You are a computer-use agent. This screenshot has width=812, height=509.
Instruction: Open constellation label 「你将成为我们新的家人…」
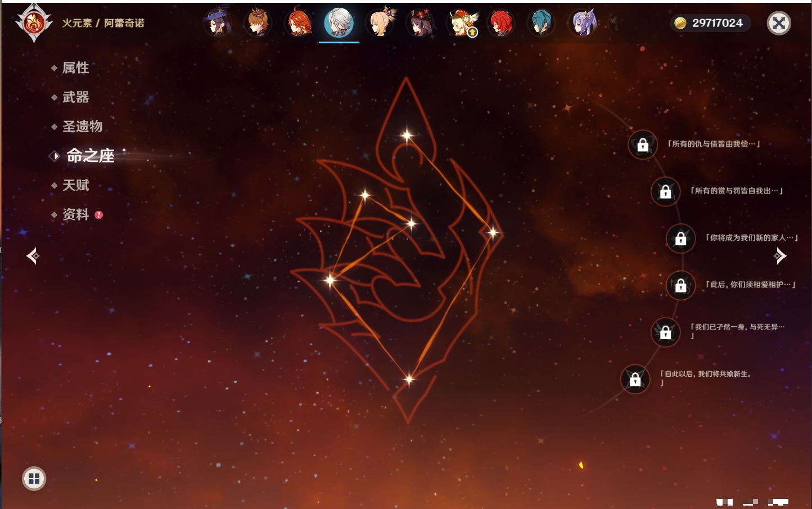pyautogui.click(x=752, y=237)
